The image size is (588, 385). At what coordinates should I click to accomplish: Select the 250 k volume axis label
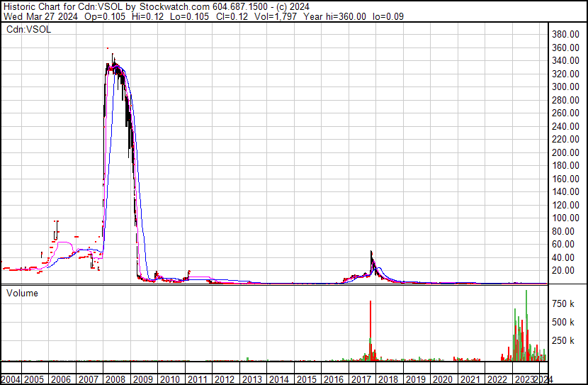click(564, 341)
